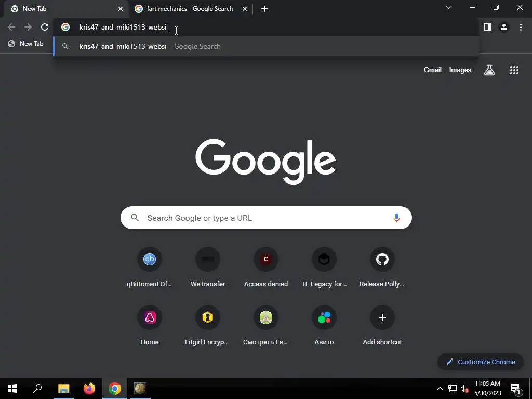Image resolution: width=532 pixels, height=399 pixels.
Task: Start voice search with the microphone icon
Action: coord(396,218)
